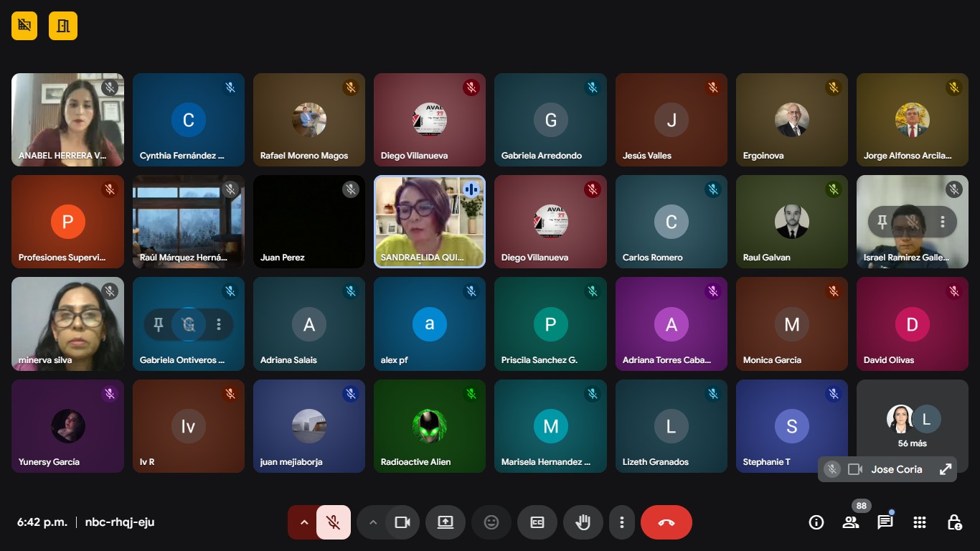Leave the call with red button
This screenshot has width=980, height=551.
(666, 522)
